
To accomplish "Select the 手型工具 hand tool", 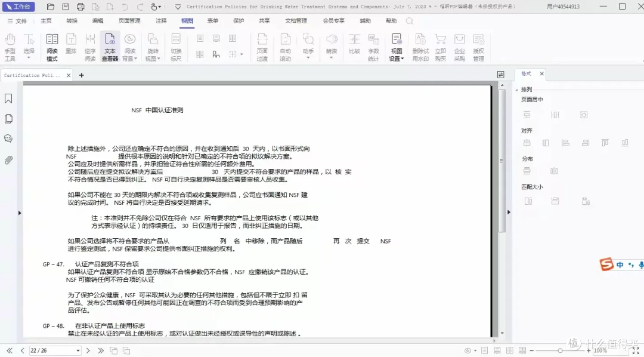I will pyautogui.click(x=10, y=47).
